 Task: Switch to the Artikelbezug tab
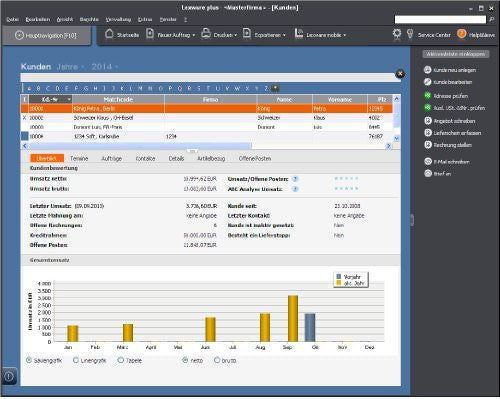[x=211, y=159]
